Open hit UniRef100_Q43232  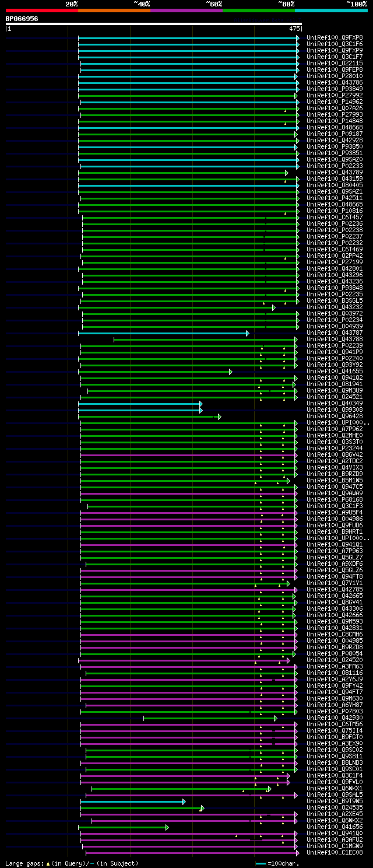(335, 307)
